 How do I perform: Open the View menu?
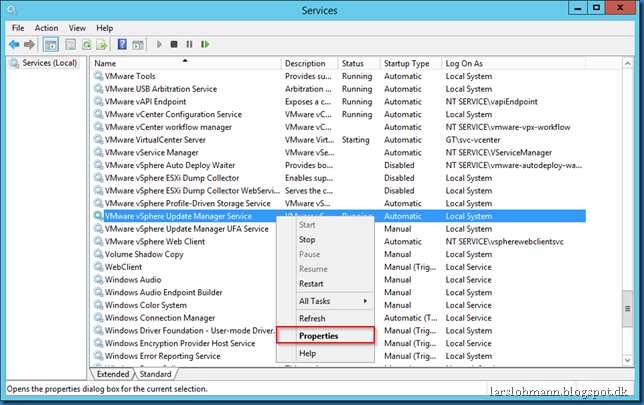click(77, 28)
